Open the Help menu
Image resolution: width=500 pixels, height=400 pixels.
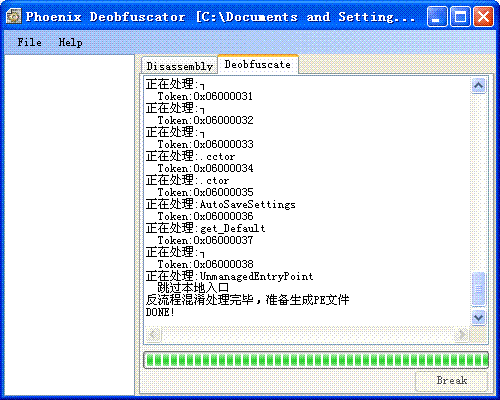(70, 42)
